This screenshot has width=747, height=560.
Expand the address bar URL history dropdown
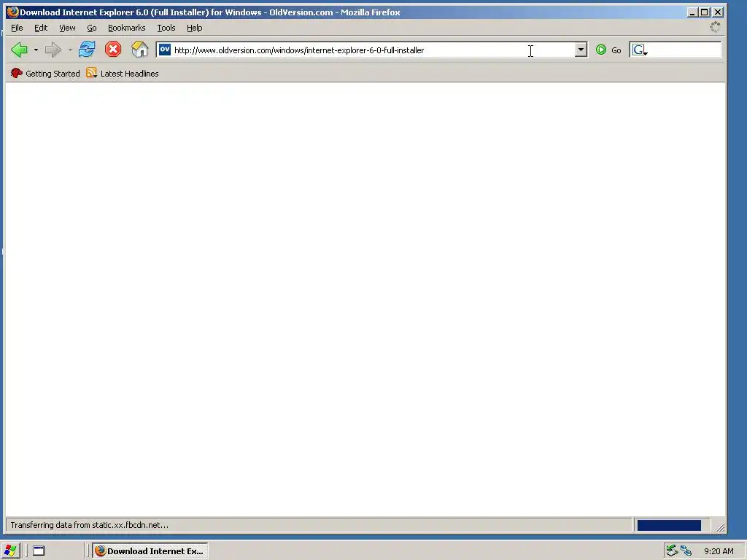click(580, 50)
